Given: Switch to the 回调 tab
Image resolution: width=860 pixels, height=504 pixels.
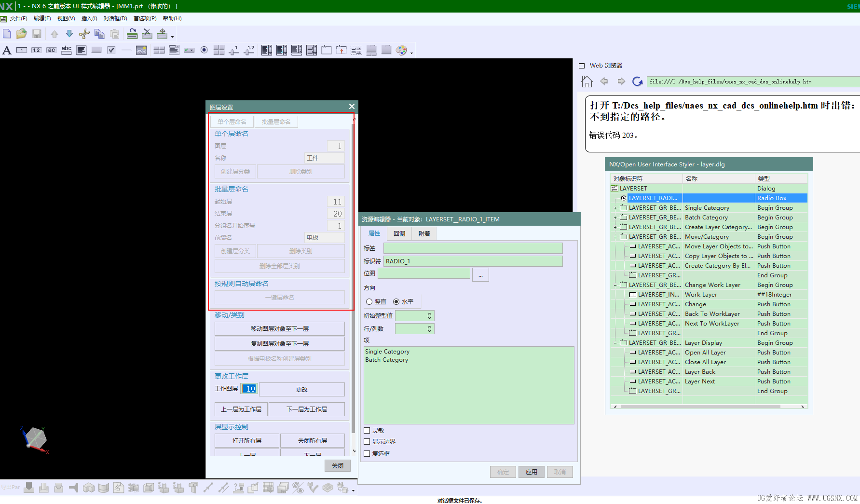Looking at the screenshot, I should pyautogui.click(x=399, y=234).
